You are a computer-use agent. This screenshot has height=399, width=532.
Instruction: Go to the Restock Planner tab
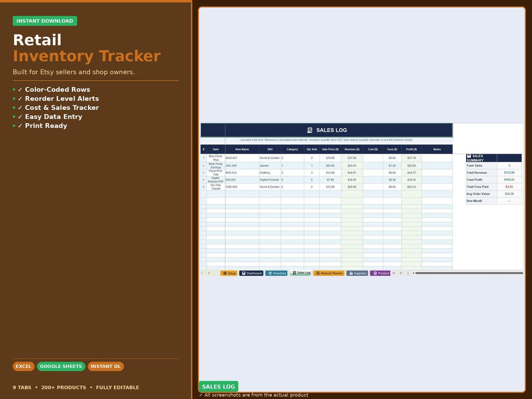[x=329, y=273]
